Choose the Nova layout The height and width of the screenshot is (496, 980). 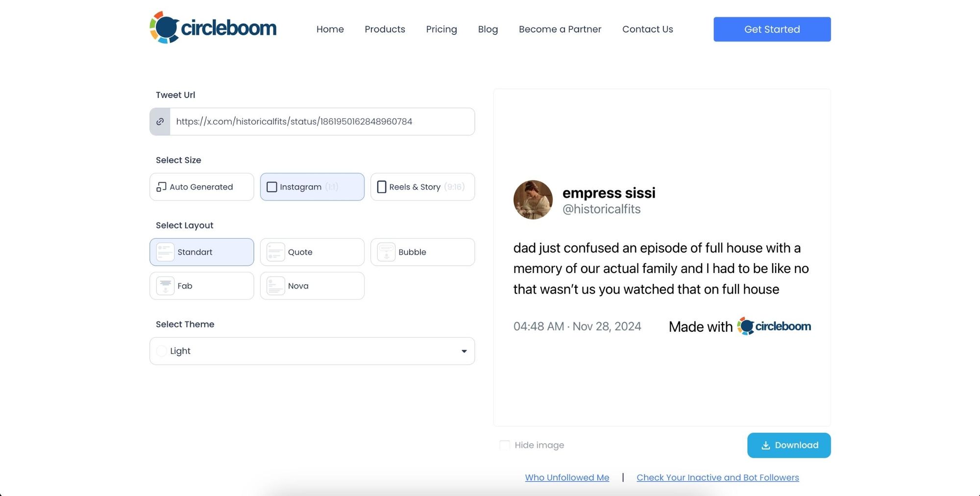pyautogui.click(x=312, y=286)
